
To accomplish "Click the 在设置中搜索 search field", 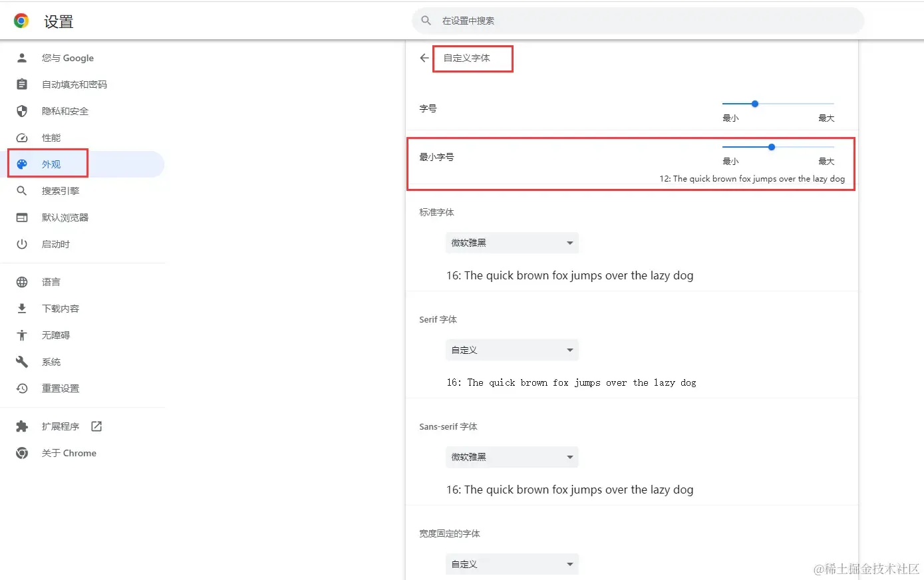I will 638,21.
